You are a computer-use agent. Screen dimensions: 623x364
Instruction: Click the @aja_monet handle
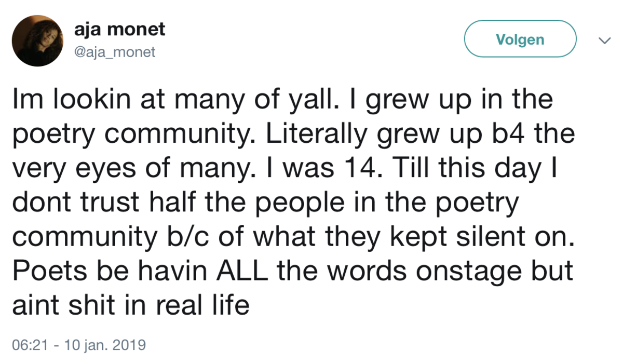pos(115,52)
